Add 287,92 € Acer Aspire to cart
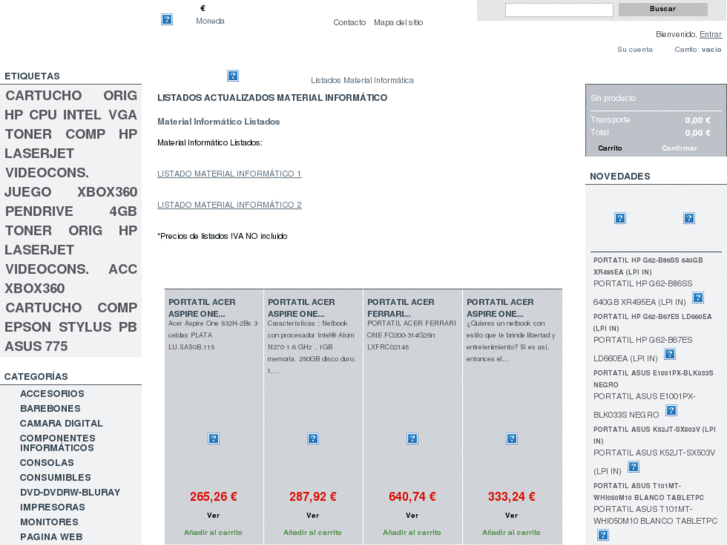The width and height of the screenshot is (727, 545). 312,532
